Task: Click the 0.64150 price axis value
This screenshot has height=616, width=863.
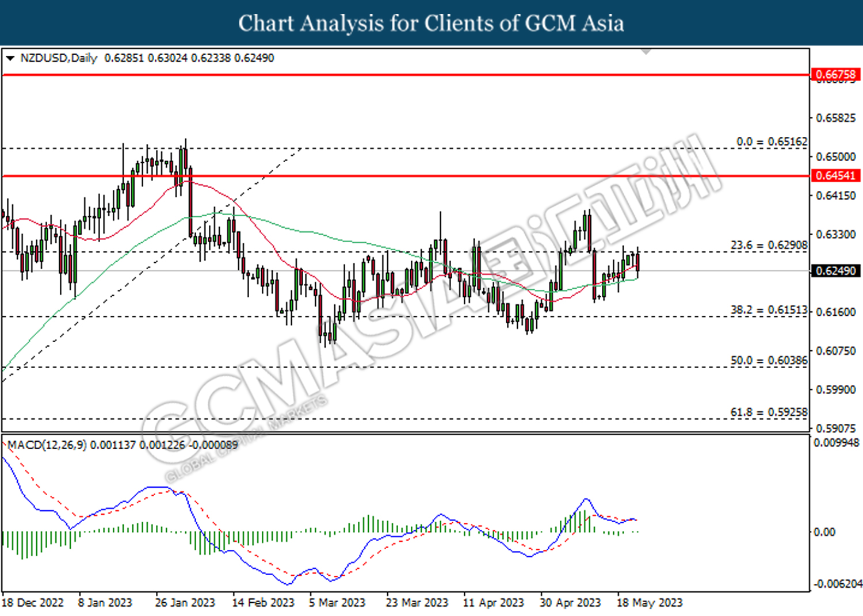Action: (836, 196)
